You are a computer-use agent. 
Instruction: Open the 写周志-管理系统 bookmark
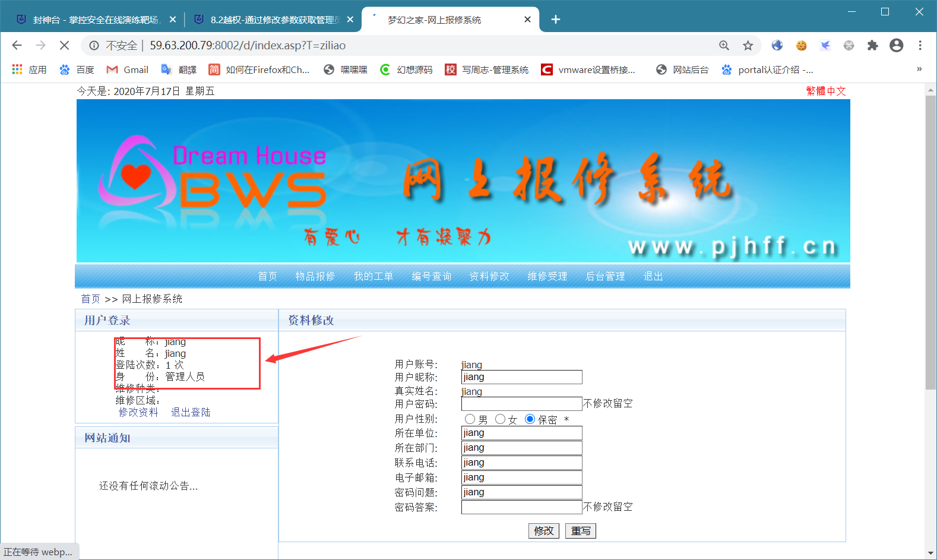pos(487,69)
